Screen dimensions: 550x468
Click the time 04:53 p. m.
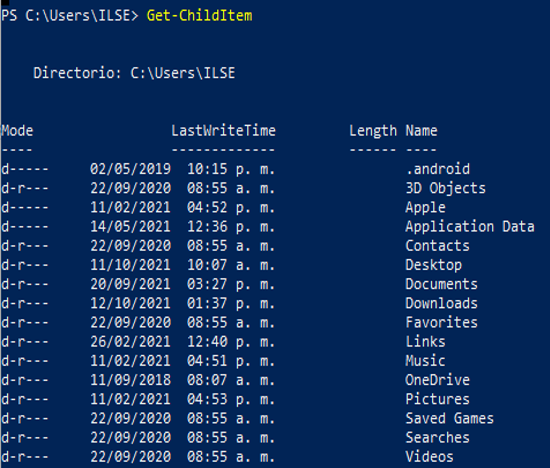(x=231, y=400)
